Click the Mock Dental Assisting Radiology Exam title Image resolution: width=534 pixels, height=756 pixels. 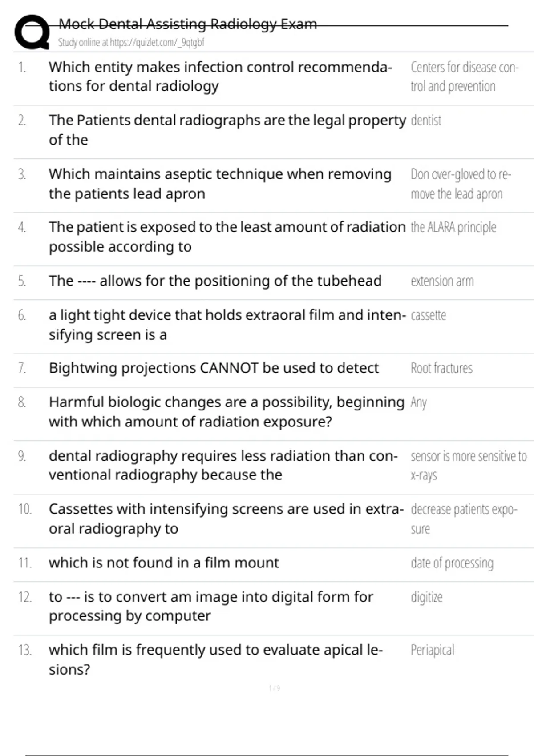187,24
